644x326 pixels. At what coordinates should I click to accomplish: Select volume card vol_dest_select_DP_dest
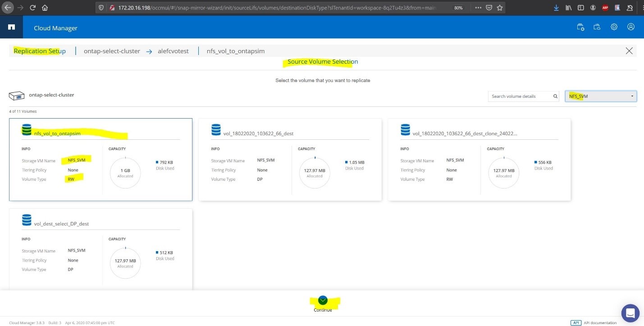point(100,249)
